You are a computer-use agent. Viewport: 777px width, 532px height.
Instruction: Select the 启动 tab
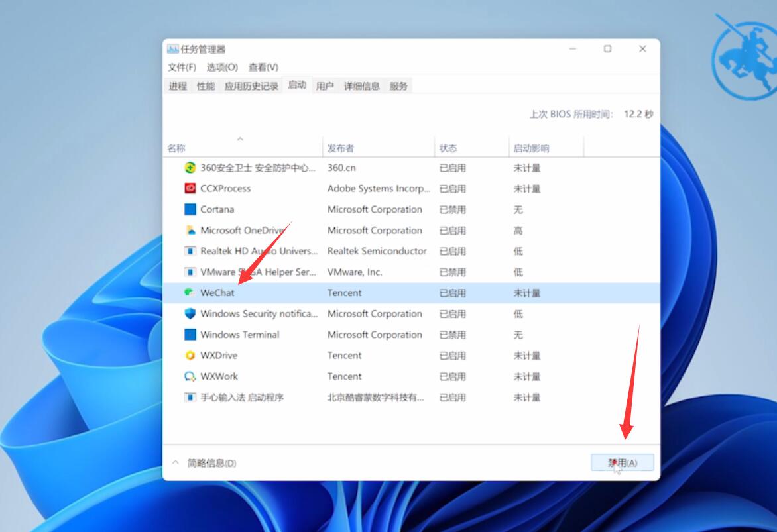click(297, 85)
